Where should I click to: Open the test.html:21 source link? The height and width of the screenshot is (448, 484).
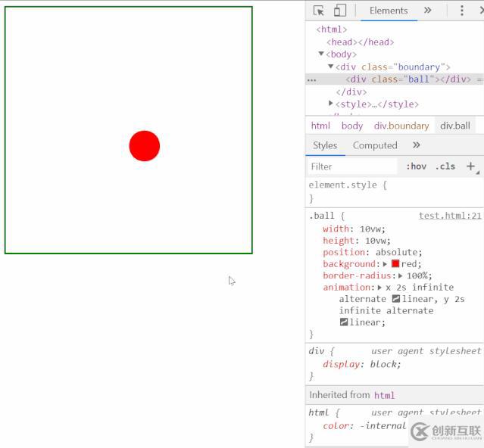click(x=450, y=216)
